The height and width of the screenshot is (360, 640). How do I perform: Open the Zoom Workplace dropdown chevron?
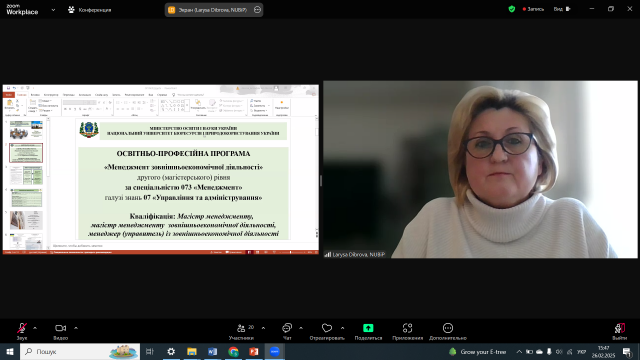pos(53,10)
